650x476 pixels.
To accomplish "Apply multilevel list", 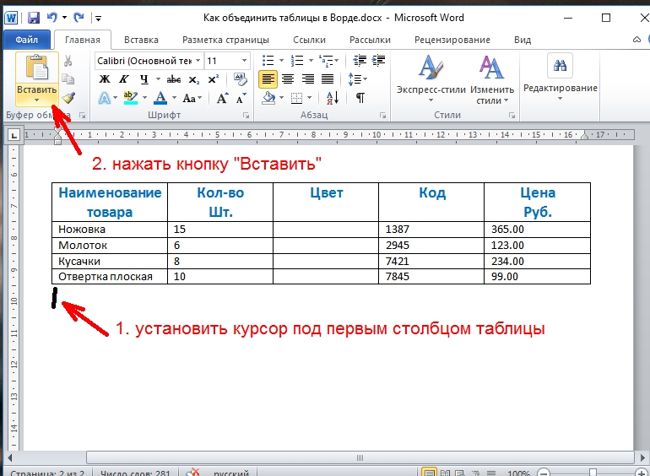I will (326, 61).
